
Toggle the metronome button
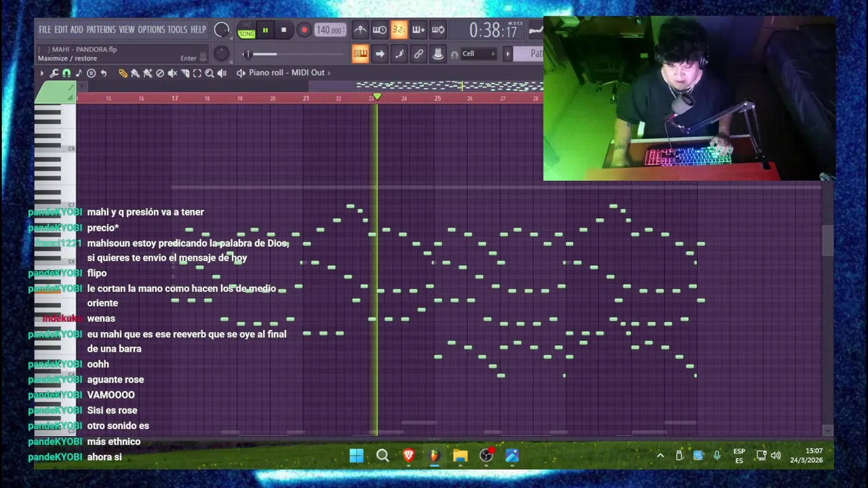click(x=361, y=30)
